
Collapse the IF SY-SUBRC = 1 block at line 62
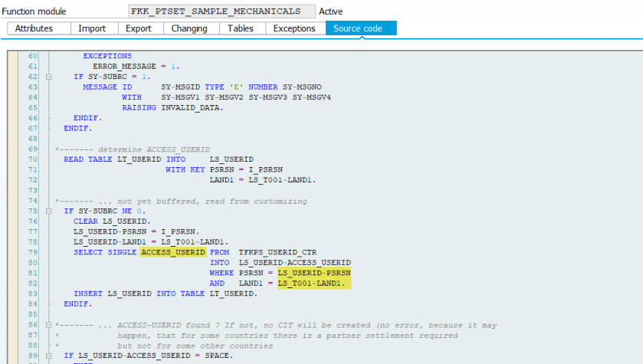pyautogui.click(x=49, y=77)
